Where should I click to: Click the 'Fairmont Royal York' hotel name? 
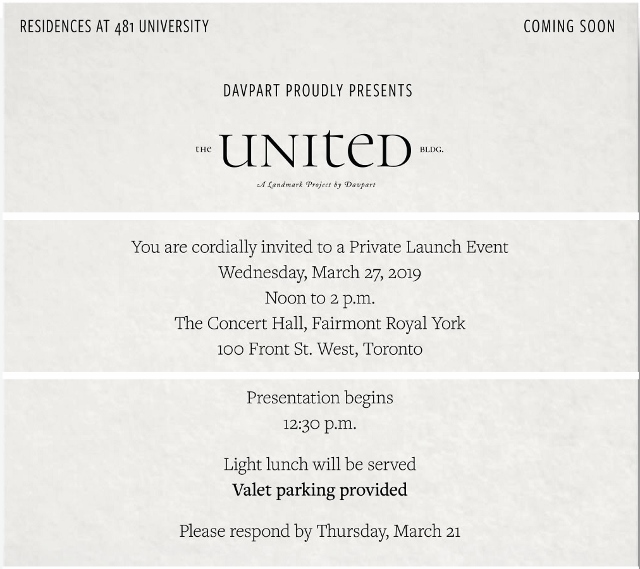click(389, 324)
